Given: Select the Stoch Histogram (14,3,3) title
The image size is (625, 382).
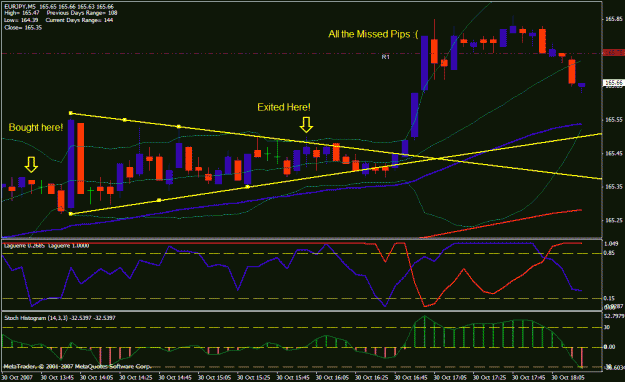Looking at the screenshot, I should (60, 318).
